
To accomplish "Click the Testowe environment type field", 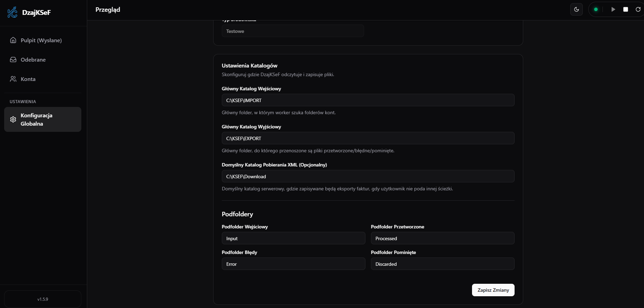I will coord(293,31).
